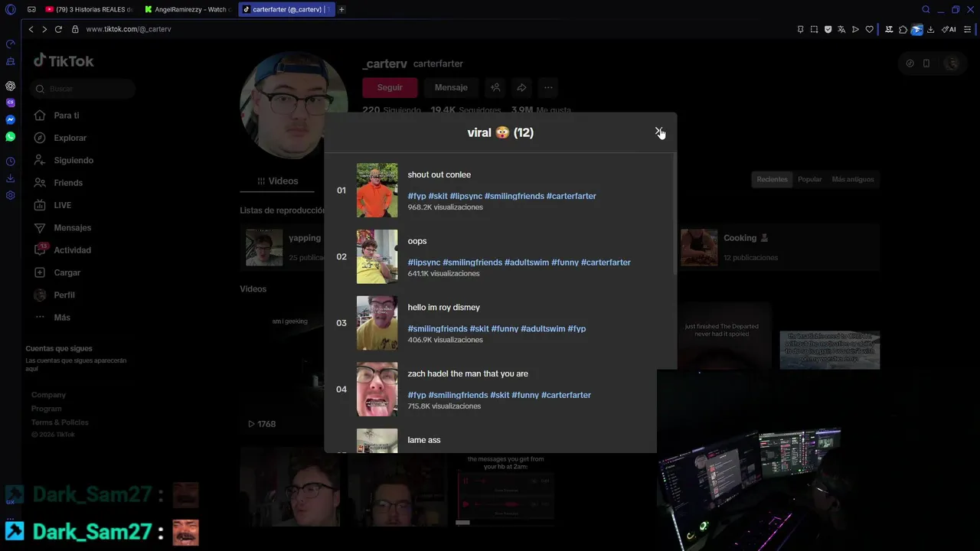Open History clock in sidebar
Viewport: 980px width, 551px height.
tap(11, 161)
